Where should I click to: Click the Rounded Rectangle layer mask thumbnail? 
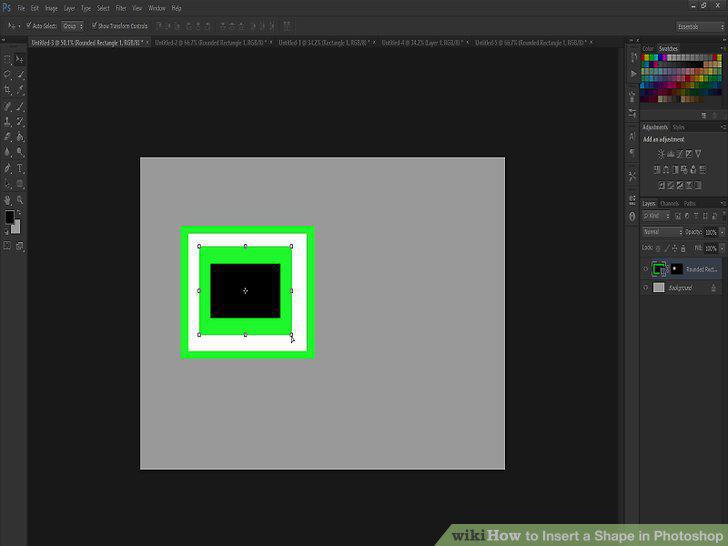677,269
